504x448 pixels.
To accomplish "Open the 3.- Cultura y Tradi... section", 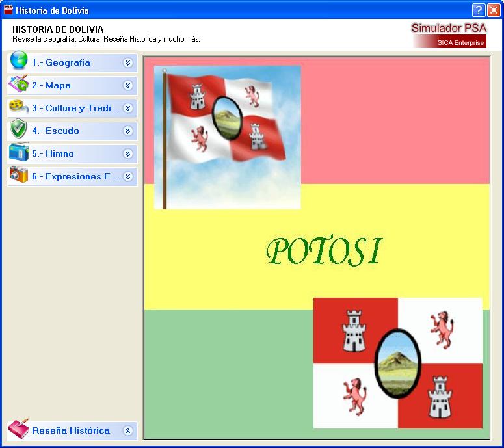I will 75,109.
